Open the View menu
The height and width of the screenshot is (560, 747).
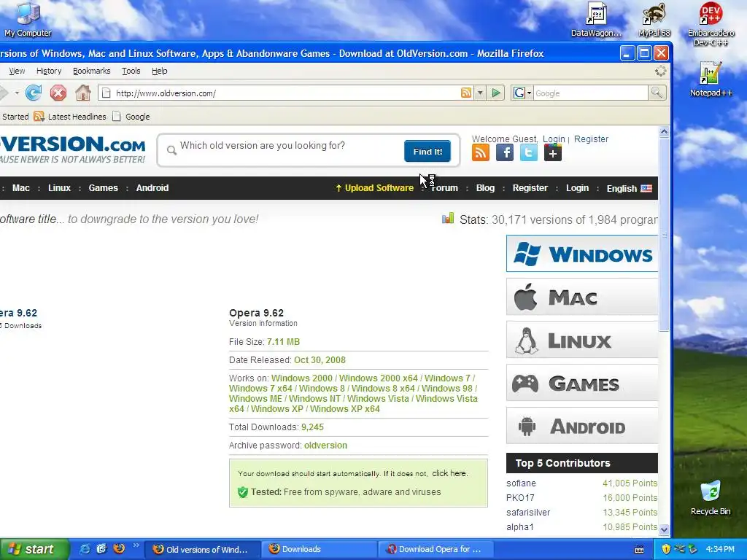pos(17,71)
